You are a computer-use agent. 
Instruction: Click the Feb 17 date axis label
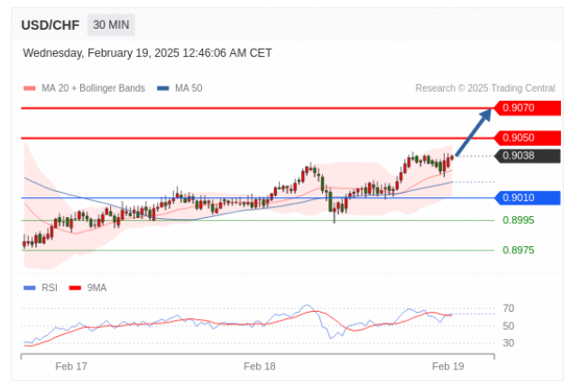pos(71,367)
